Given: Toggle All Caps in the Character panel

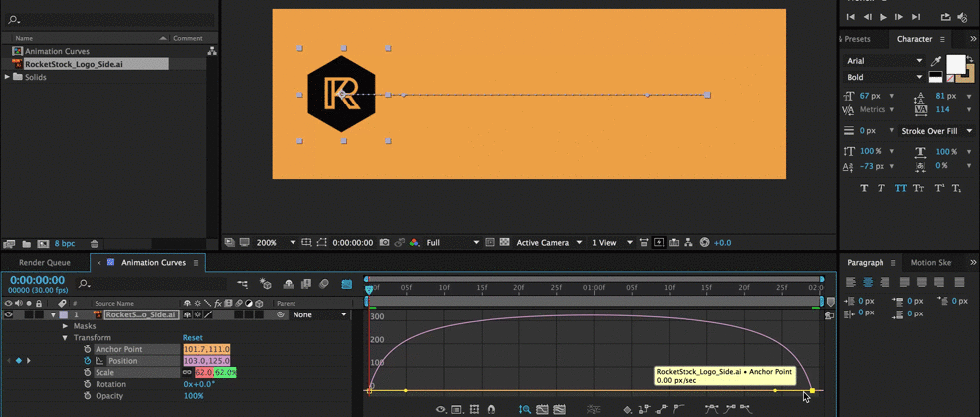Looking at the screenshot, I should pos(900,188).
